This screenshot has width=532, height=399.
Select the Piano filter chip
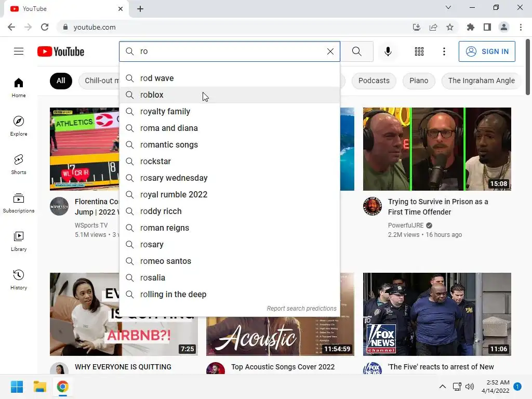(419, 81)
